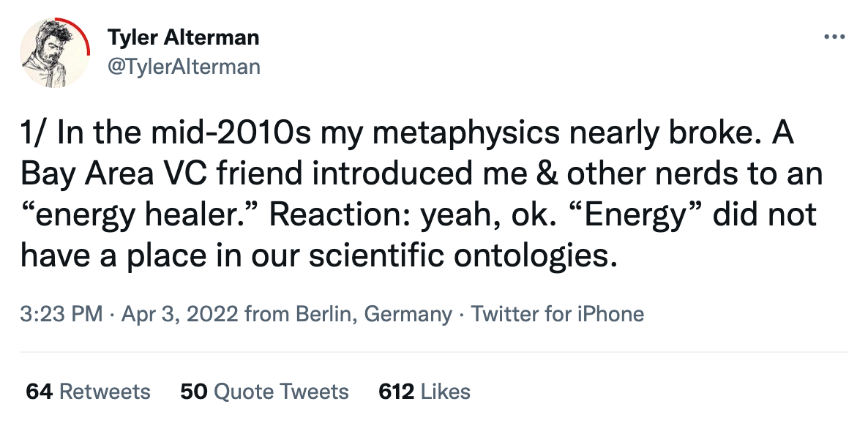Click the number 64 retweet count
This screenshot has height=426, width=868.
(40, 392)
